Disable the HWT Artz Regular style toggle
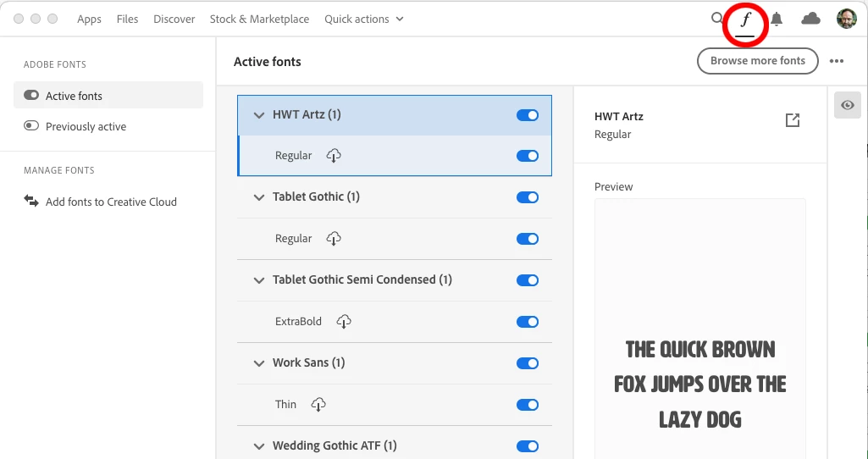Viewport: 868px width, 459px height. pyautogui.click(x=528, y=156)
